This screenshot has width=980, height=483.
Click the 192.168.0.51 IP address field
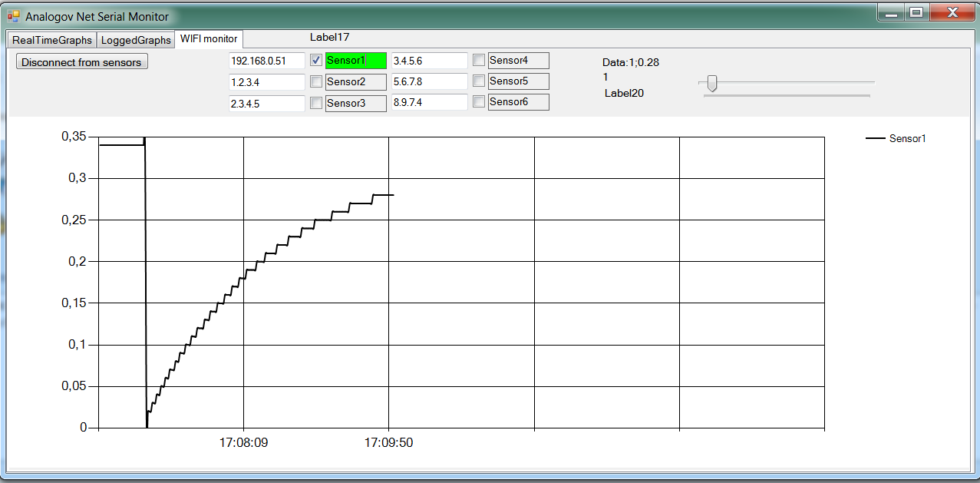click(x=266, y=61)
